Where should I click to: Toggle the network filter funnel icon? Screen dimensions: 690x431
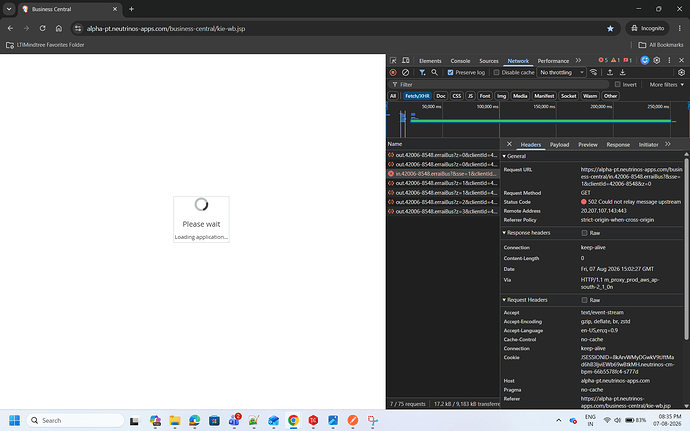(x=422, y=72)
